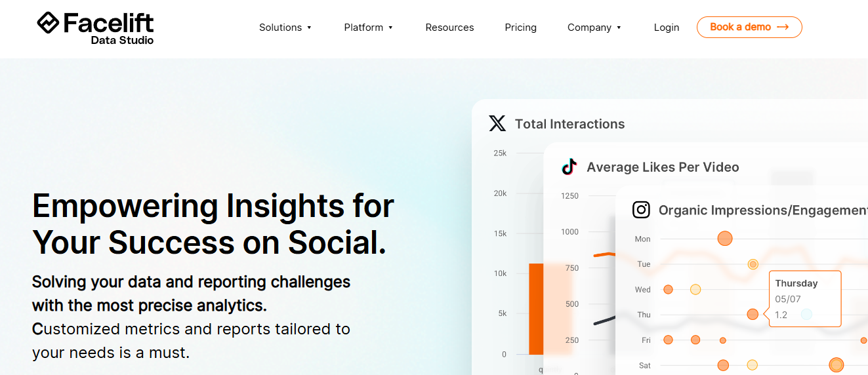Viewport: 868px width, 375px height.
Task: Click the large Monday bubble marker
Action: 724,239
